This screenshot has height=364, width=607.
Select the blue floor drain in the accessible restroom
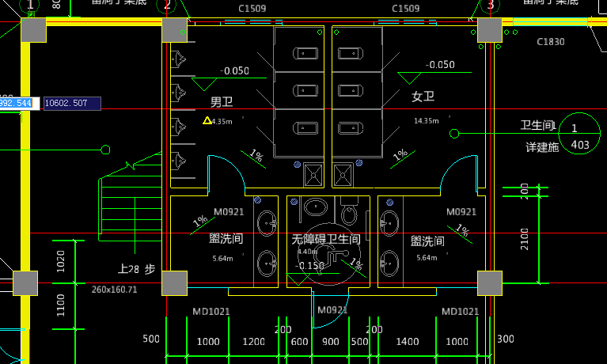coord(294,202)
